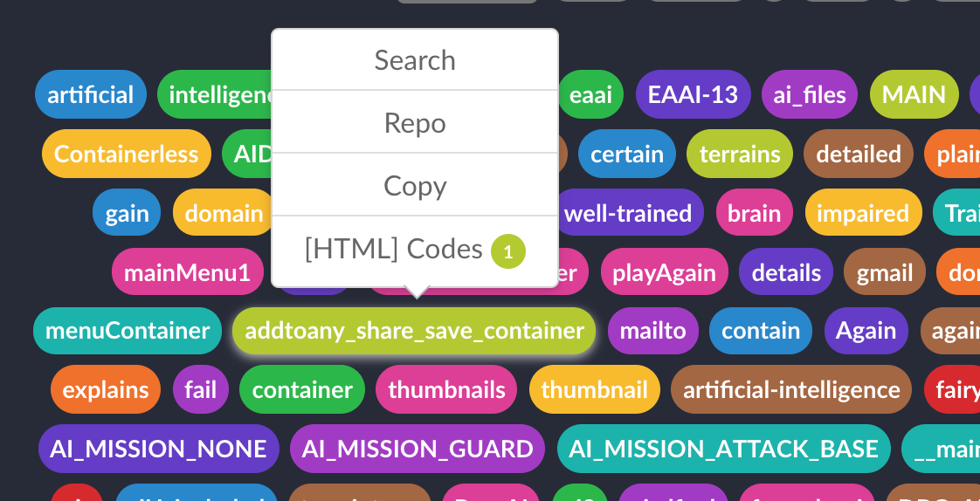Click the 'addtoany_share_save_container' tag
The height and width of the screenshot is (501, 980).
pos(414,331)
